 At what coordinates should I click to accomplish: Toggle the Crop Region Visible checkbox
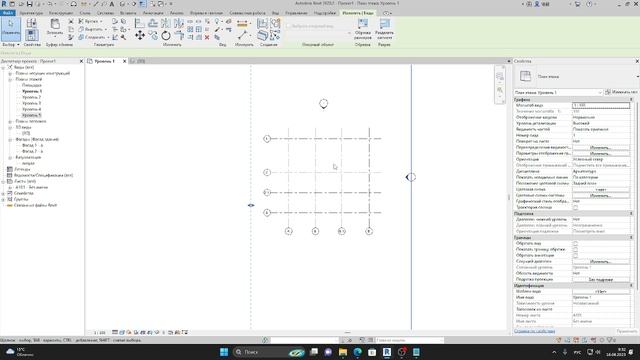[x=576, y=249]
